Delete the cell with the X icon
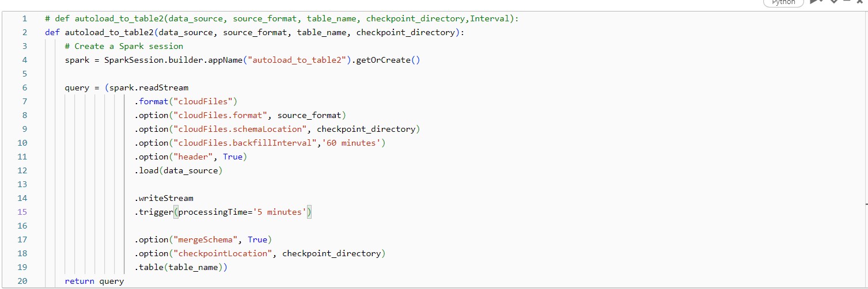 coord(861,2)
